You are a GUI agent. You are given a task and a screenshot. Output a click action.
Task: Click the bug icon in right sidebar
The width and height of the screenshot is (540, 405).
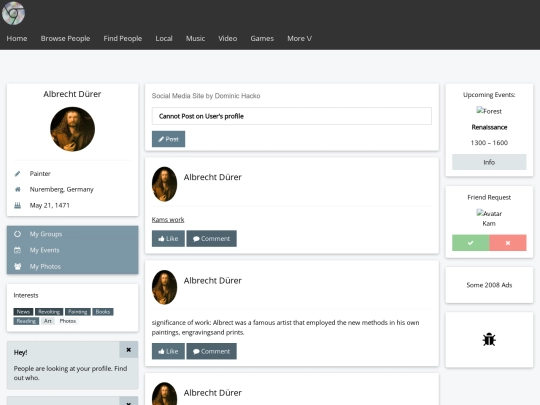[x=489, y=340]
